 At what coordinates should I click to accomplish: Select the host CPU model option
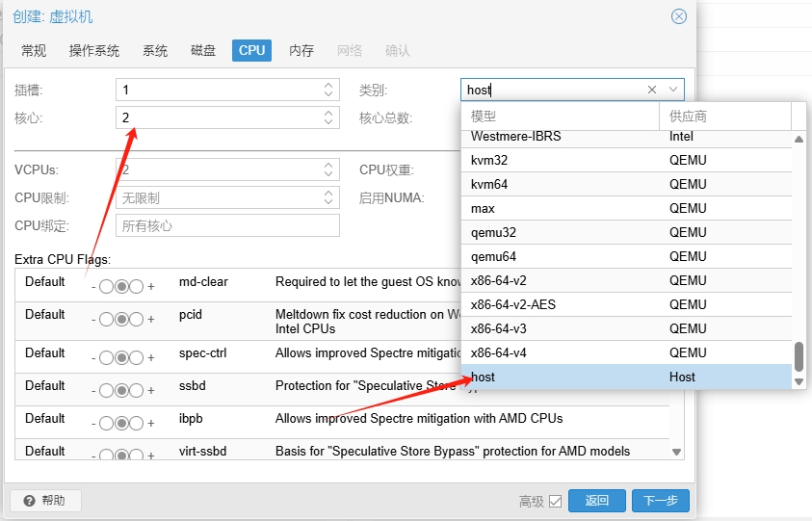click(x=484, y=377)
